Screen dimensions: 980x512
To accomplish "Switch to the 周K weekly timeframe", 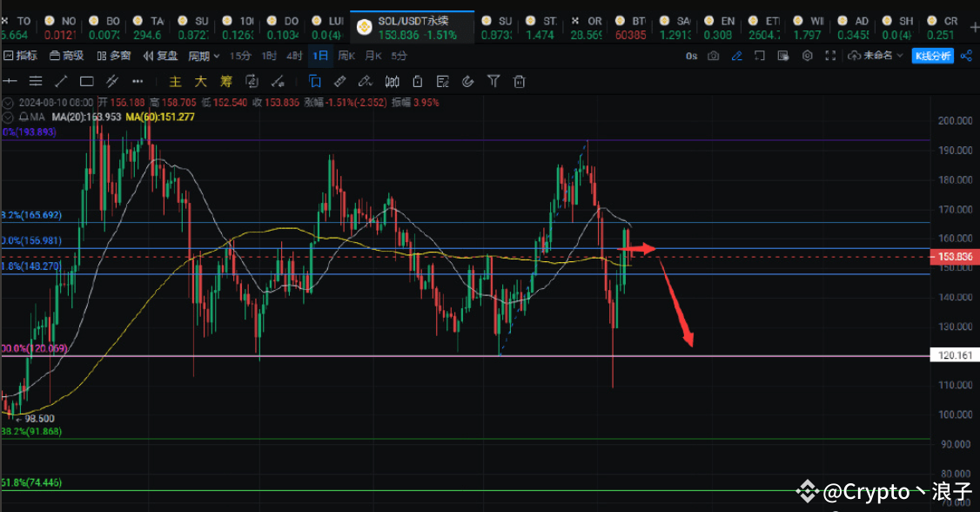I will 346,56.
